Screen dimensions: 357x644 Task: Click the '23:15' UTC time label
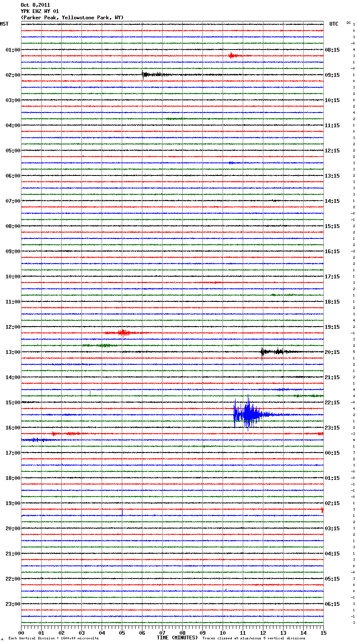click(x=332, y=428)
